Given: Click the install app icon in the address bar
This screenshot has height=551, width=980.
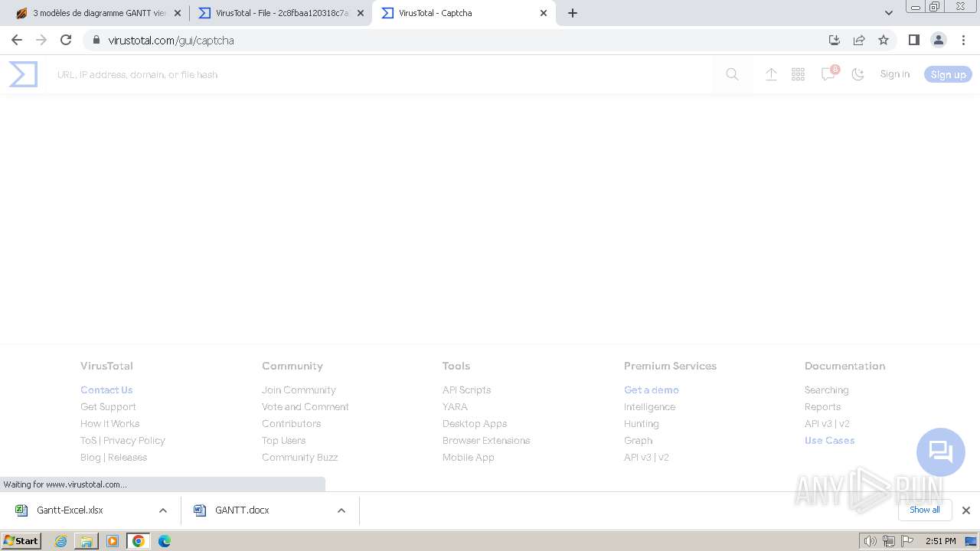Looking at the screenshot, I should click(835, 40).
